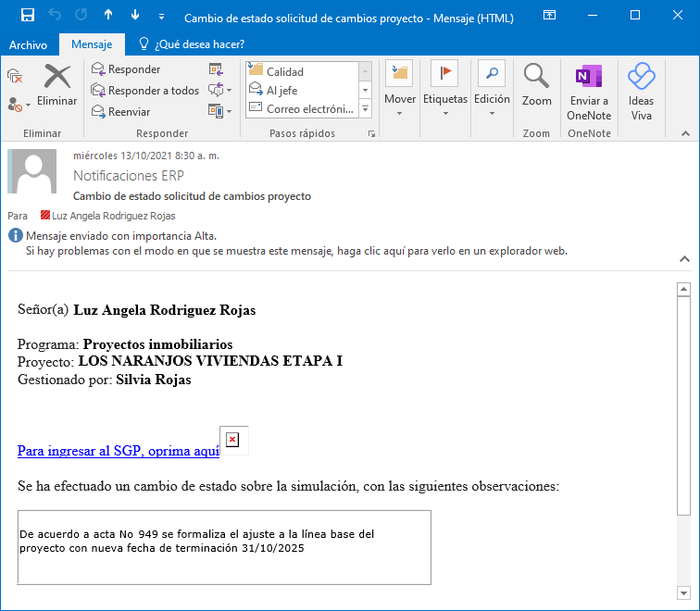The height and width of the screenshot is (611, 700).
Task: Switch to the Mensaje tab
Action: tap(92, 44)
